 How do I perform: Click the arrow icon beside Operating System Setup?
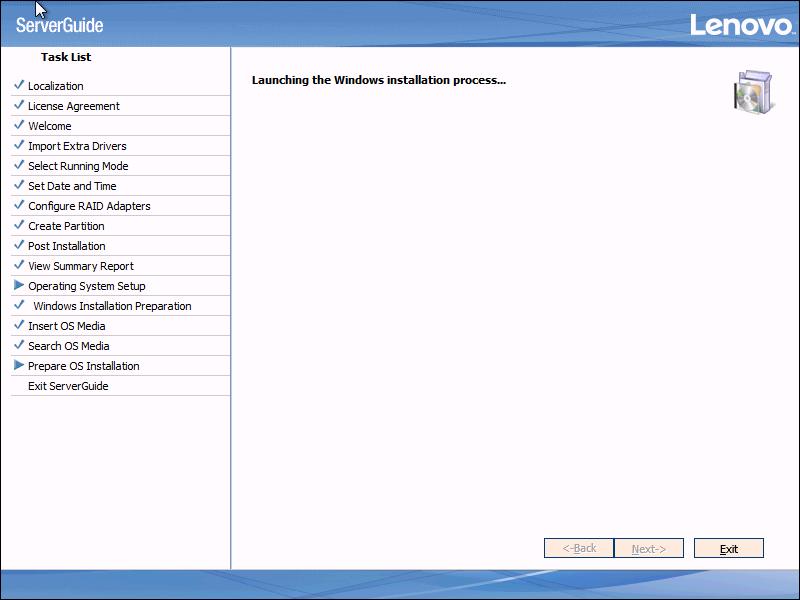pyautogui.click(x=18, y=286)
